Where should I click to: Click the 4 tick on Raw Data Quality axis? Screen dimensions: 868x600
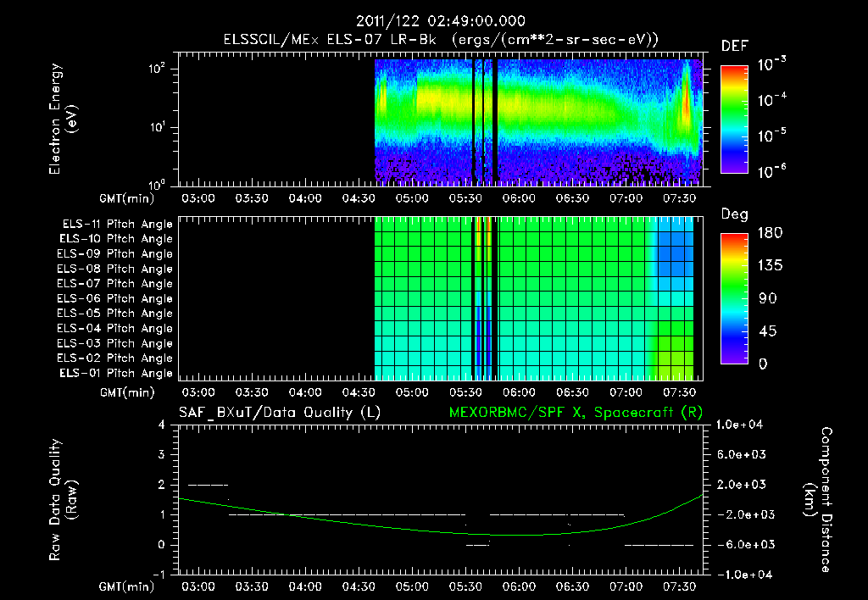(162, 425)
